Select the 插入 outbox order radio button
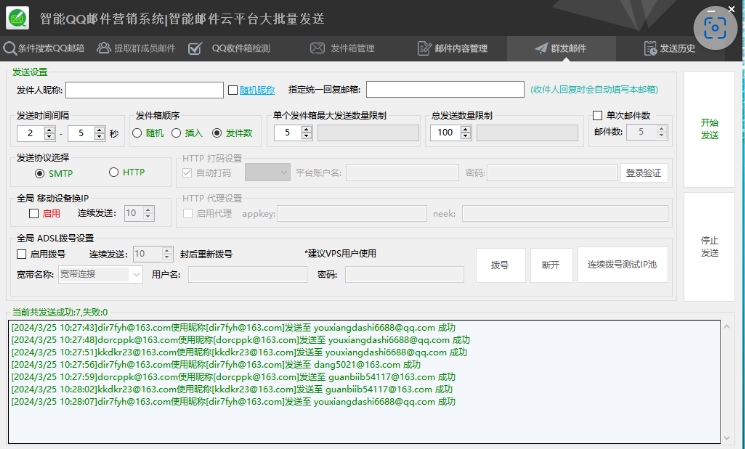The image size is (745, 449). click(x=176, y=133)
